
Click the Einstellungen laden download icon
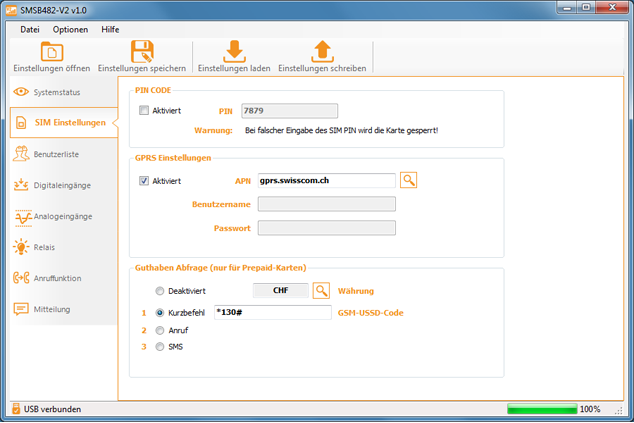point(234,52)
